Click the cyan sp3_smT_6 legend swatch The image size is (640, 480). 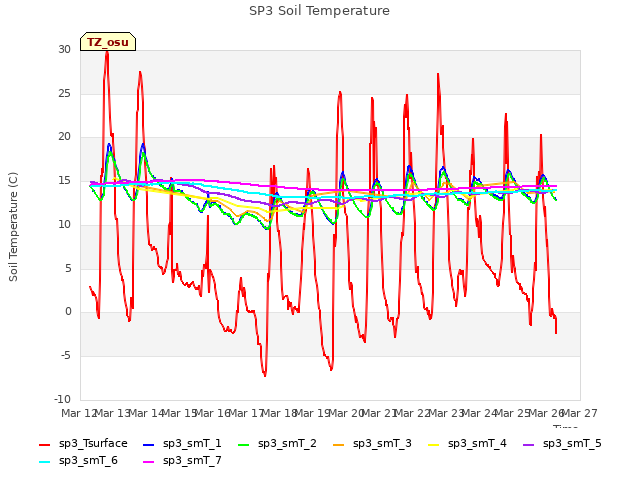click(x=44, y=462)
